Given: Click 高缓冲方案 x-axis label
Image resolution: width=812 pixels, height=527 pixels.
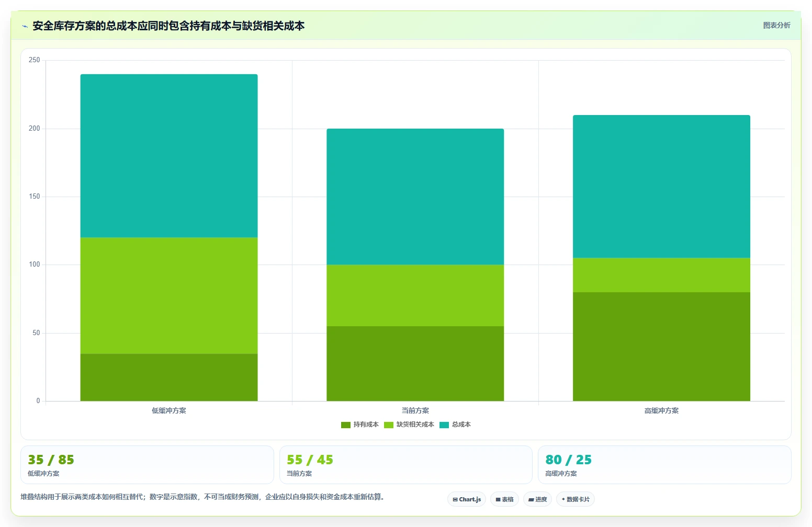Looking at the screenshot, I should (x=662, y=411).
